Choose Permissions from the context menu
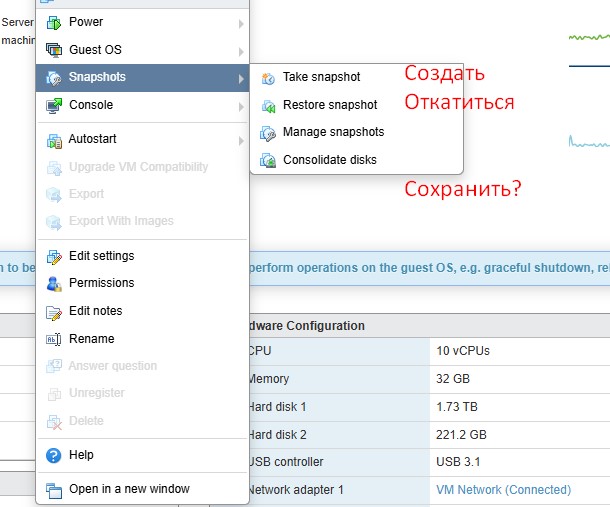The image size is (610, 507). [x=101, y=283]
